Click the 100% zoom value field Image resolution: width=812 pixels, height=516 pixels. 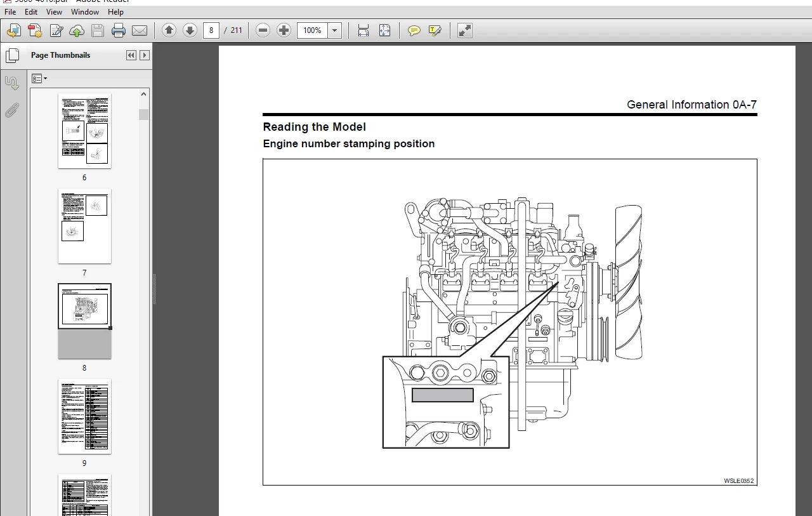[x=312, y=30]
